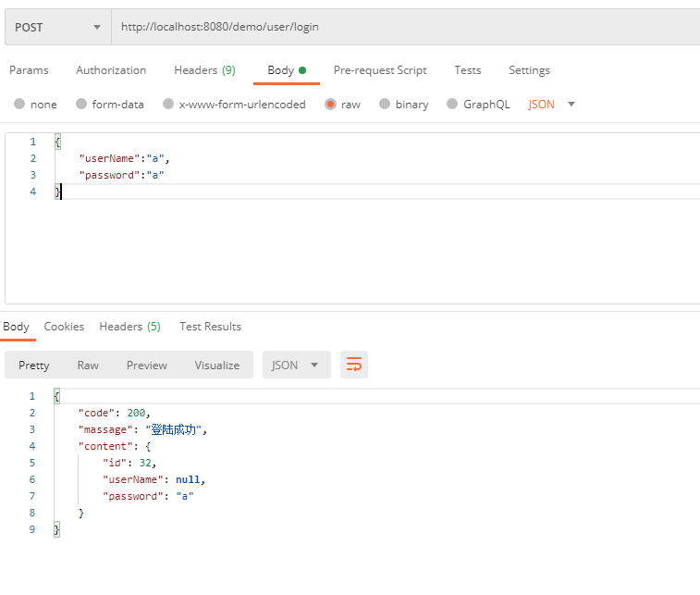Open the Test Results tab

tap(210, 327)
